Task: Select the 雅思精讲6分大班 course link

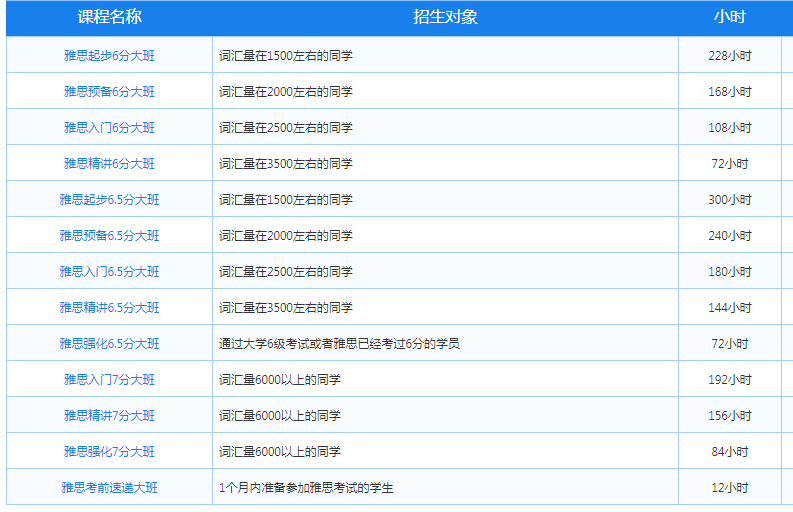Action: (109, 164)
